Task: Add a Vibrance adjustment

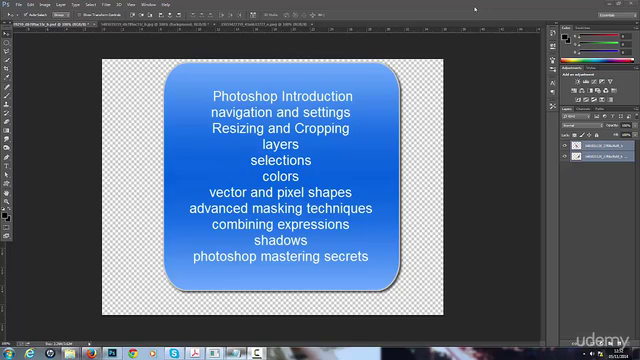Action: (610, 82)
